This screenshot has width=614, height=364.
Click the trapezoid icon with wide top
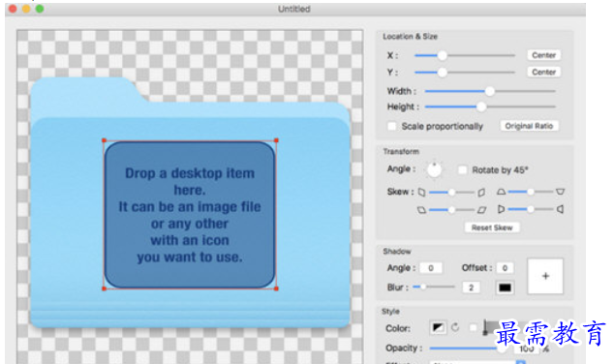pyautogui.click(x=560, y=192)
